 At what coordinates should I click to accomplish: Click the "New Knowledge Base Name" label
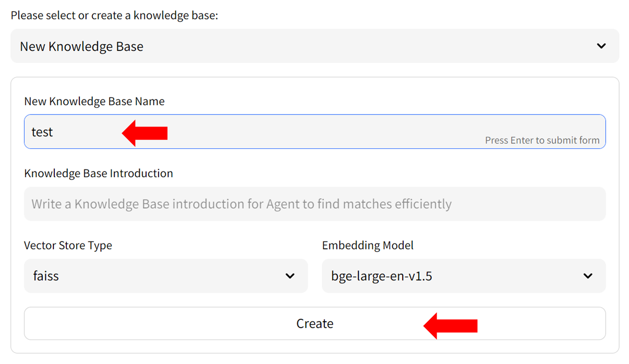pos(94,102)
